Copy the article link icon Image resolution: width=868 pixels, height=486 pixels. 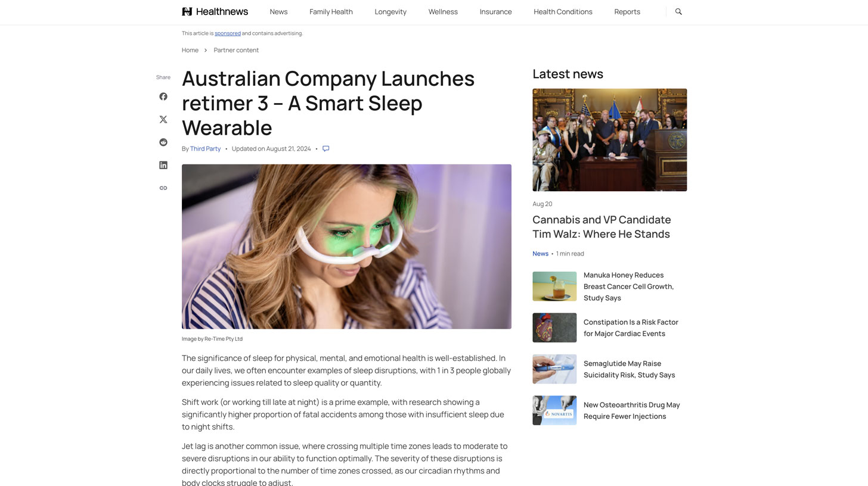pyautogui.click(x=163, y=188)
